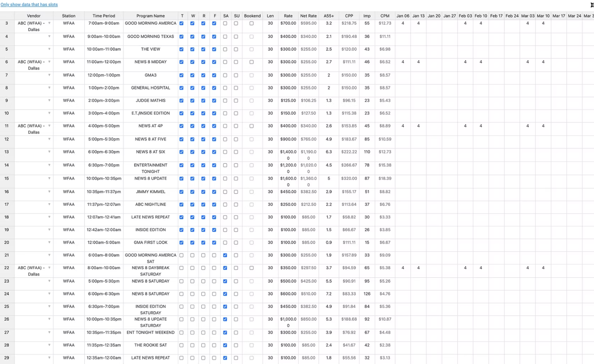This screenshot has height=364, width=594.
Task: Uncheck F checkbox on JUDGE MATHIS row
Action: pos(214,100)
